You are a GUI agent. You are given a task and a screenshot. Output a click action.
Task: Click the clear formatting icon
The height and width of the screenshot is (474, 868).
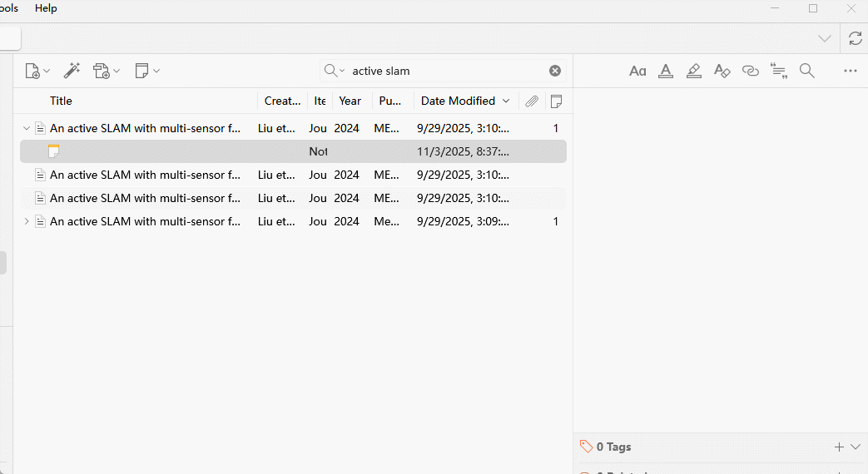pos(722,71)
